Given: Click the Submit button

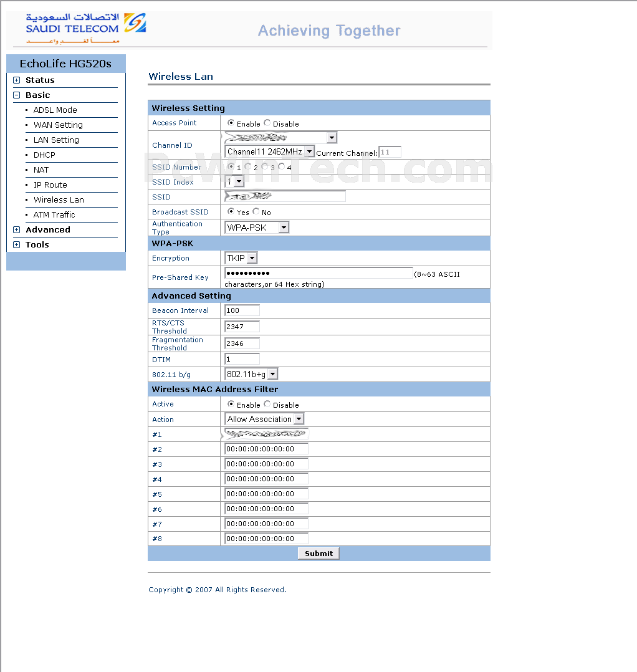Looking at the screenshot, I should (318, 554).
